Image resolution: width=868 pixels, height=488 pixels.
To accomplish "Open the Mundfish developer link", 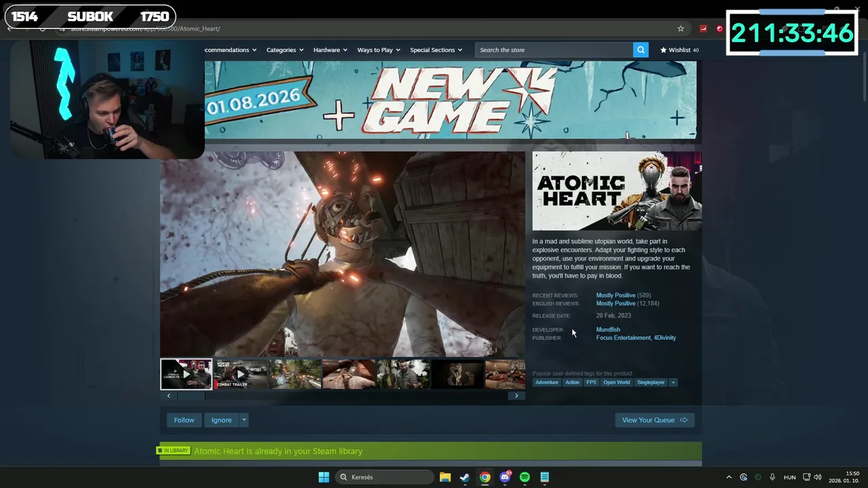I will (x=608, y=329).
